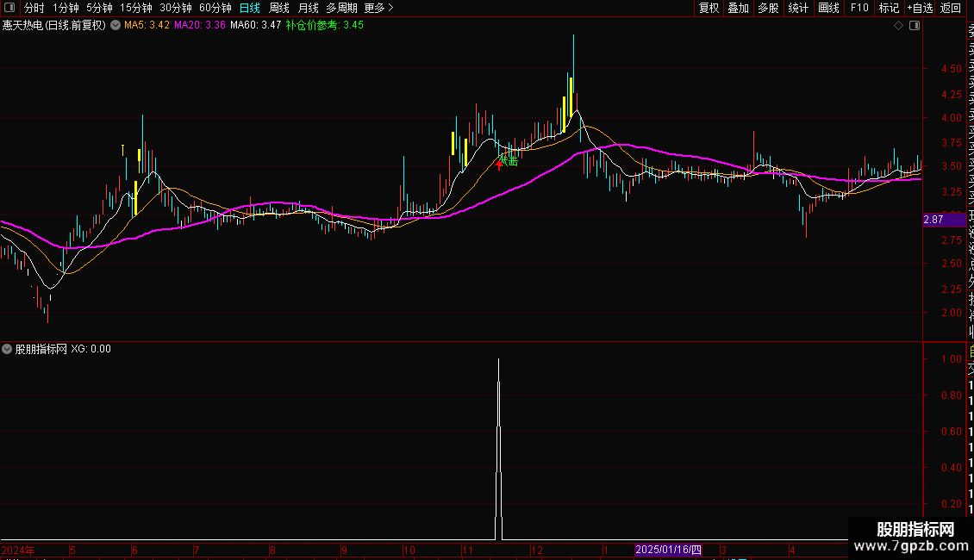Open the F10 company info
Image resolution: width=974 pixels, height=560 pixels.
pos(859,8)
